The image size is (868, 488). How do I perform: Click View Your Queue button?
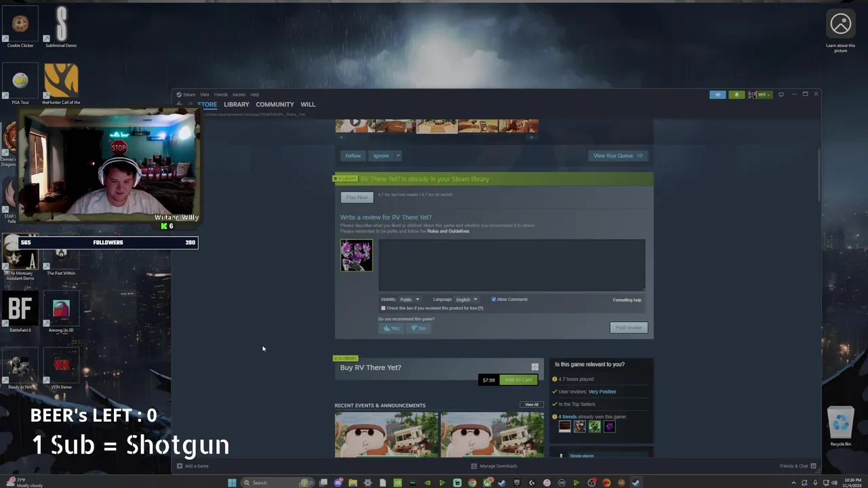(618, 156)
